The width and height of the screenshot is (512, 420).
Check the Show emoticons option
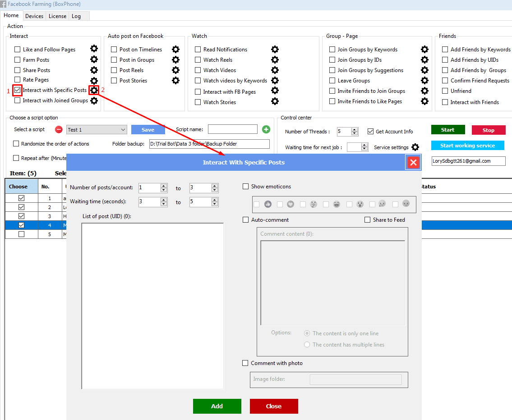pyautogui.click(x=245, y=187)
